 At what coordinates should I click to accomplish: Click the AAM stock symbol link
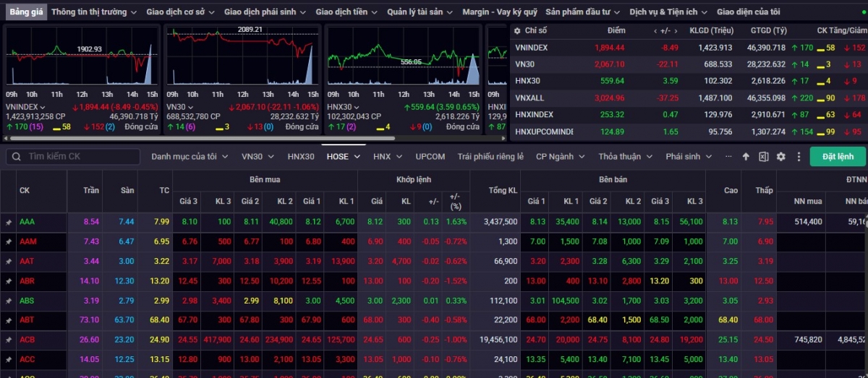click(27, 241)
